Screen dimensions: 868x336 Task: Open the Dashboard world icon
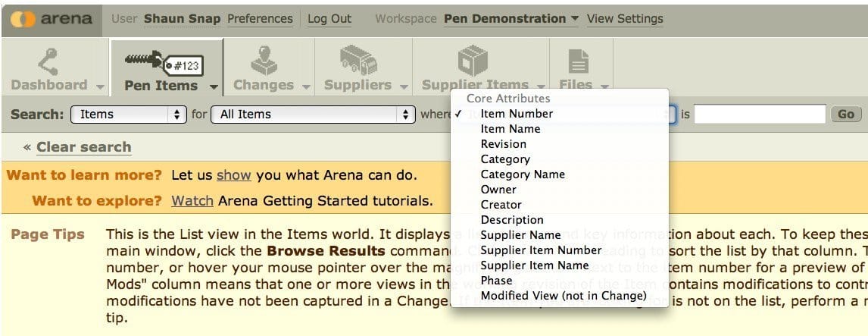point(48,61)
